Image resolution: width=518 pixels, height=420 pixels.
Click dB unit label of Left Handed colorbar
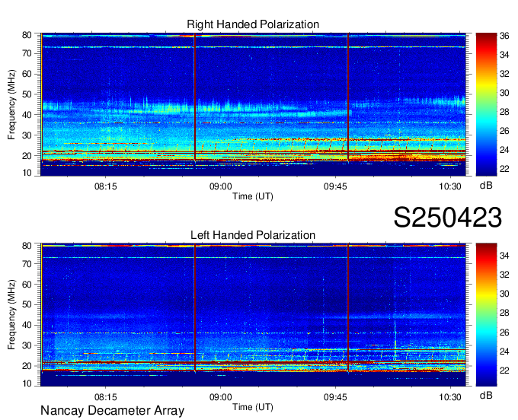(486, 395)
